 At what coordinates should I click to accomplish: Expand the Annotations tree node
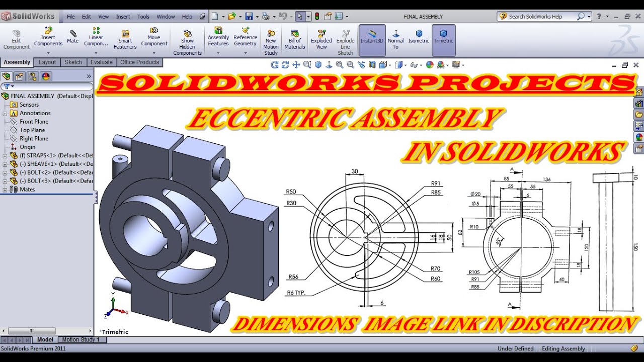point(5,113)
